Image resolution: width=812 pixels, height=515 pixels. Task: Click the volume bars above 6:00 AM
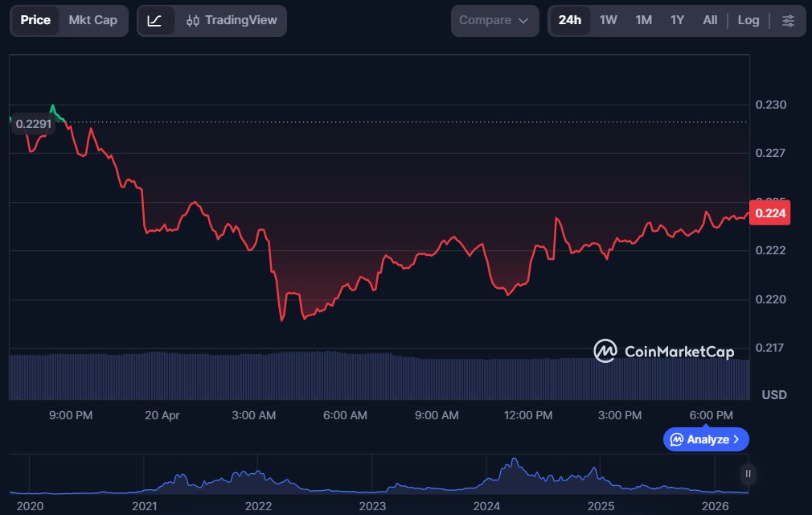[346, 375]
